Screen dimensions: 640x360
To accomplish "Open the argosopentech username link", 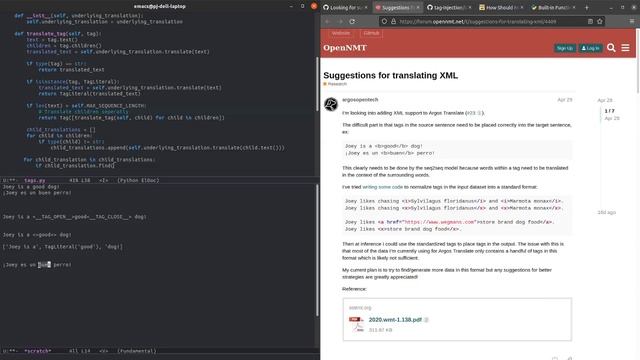I will click(360, 100).
